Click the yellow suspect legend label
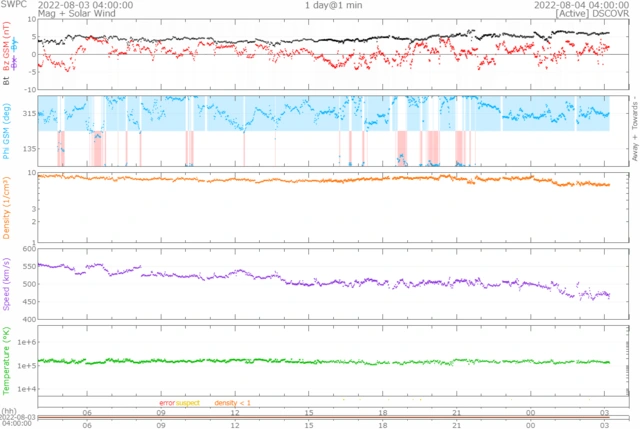Viewport: 640px width, 429px height. 188,402
